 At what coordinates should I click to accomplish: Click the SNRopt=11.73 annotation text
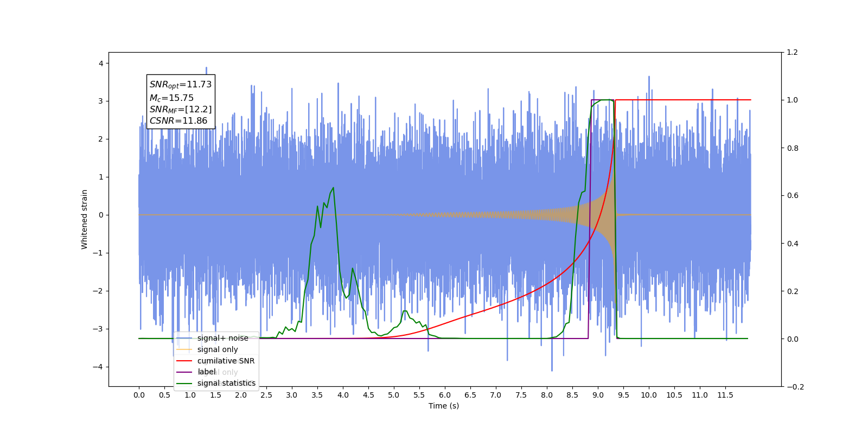[x=181, y=85]
